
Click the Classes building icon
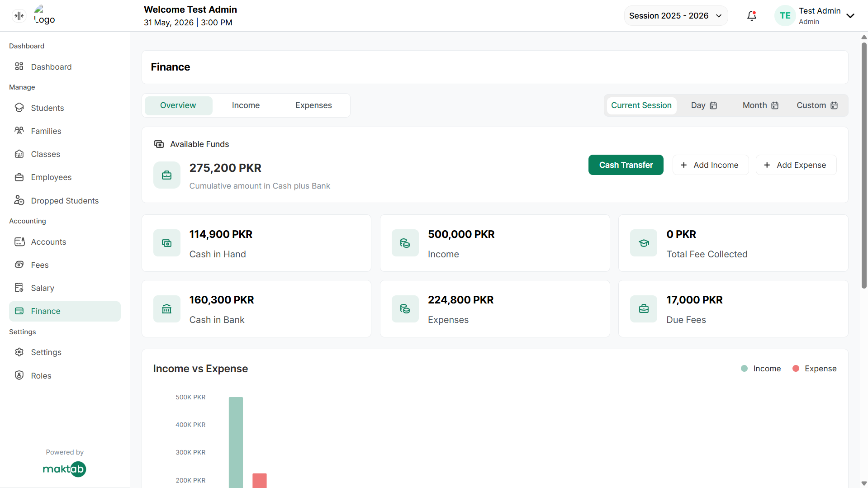pos(19,154)
